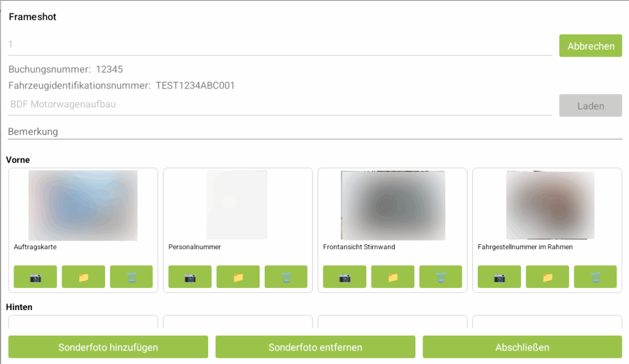Image resolution: width=629 pixels, height=364 pixels.
Task: Open folder for Fahrgestellnummer im Rahmen
Action: click(x=547, y=277)
